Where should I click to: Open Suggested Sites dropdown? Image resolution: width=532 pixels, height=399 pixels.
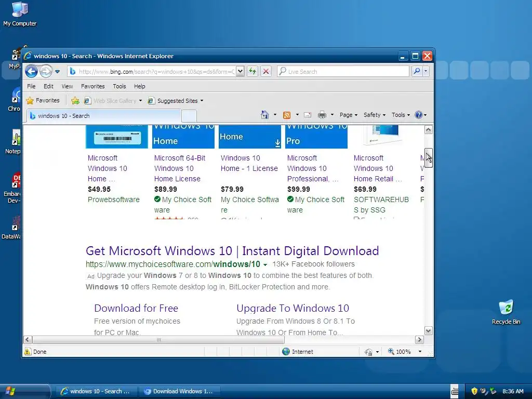click(176, 101)
